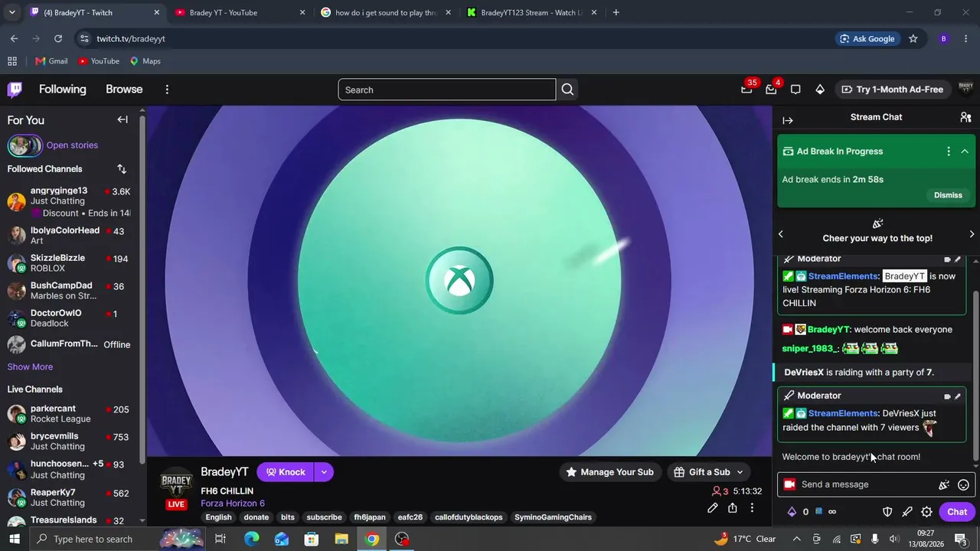Click Try 1-Month Ad-Free button

(x=892, y=90)
